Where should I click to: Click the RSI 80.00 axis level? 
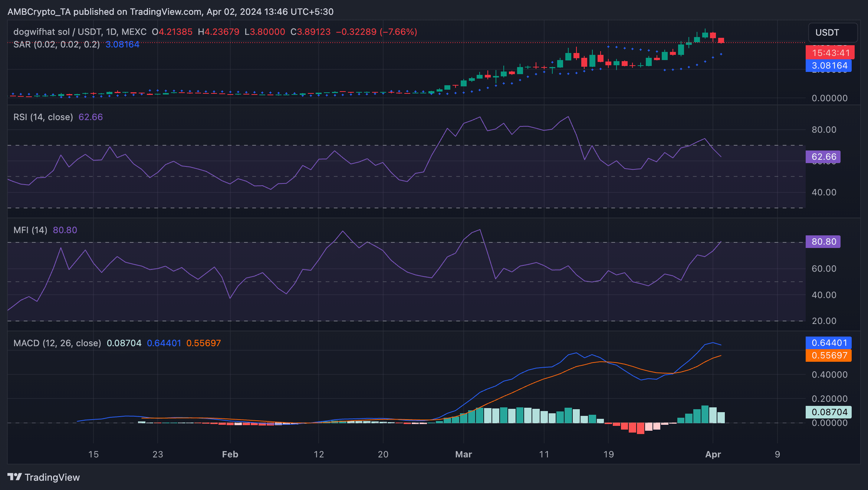point(824,130)
